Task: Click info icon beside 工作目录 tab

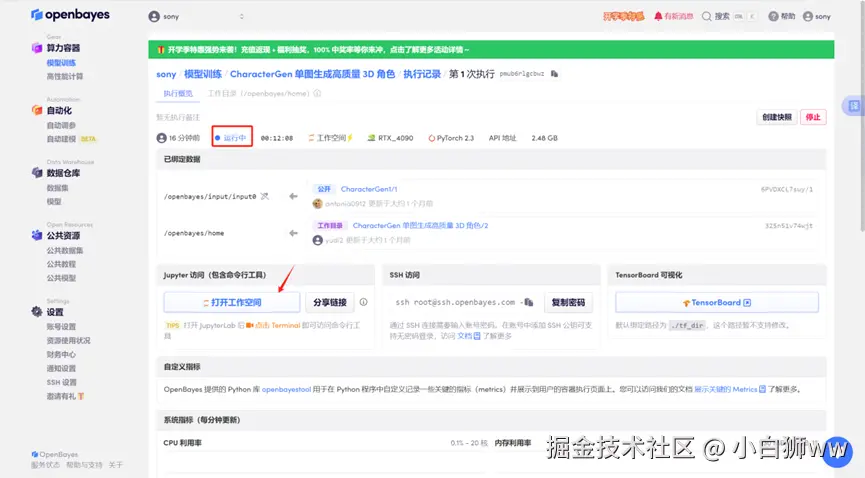Action: [x=317, y=94]
